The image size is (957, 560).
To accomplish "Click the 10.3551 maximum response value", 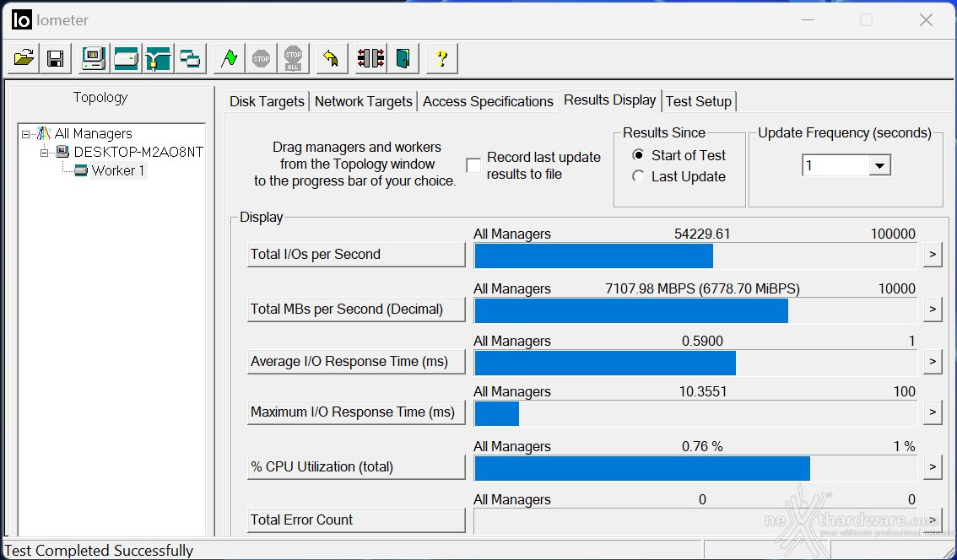I will (703, 392).
